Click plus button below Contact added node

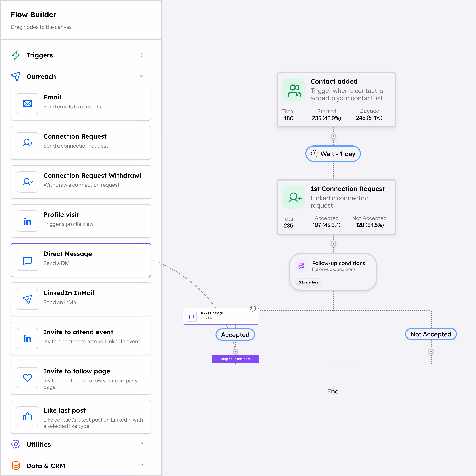pos(333,136)
